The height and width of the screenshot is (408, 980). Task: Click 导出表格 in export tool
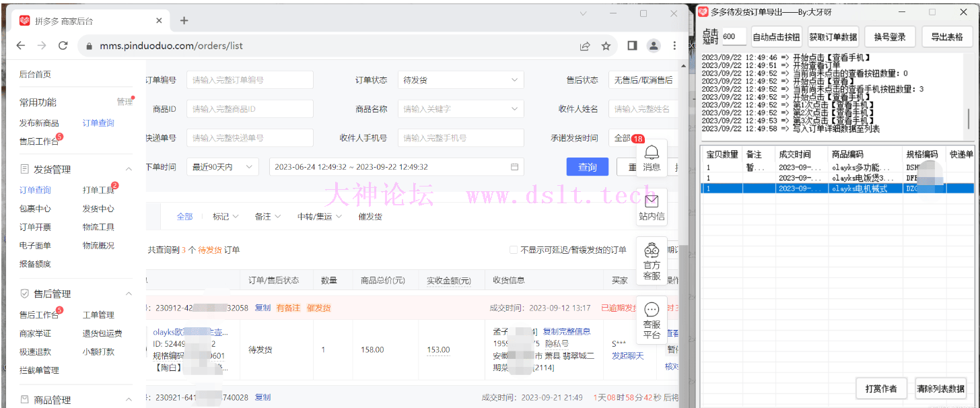946,37
